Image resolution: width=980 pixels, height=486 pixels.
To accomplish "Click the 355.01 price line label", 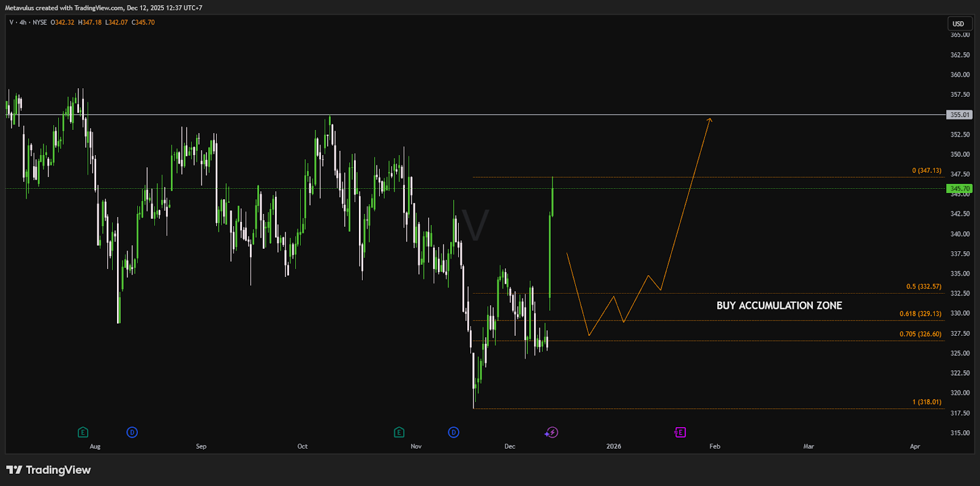I will tap(959, 115).
